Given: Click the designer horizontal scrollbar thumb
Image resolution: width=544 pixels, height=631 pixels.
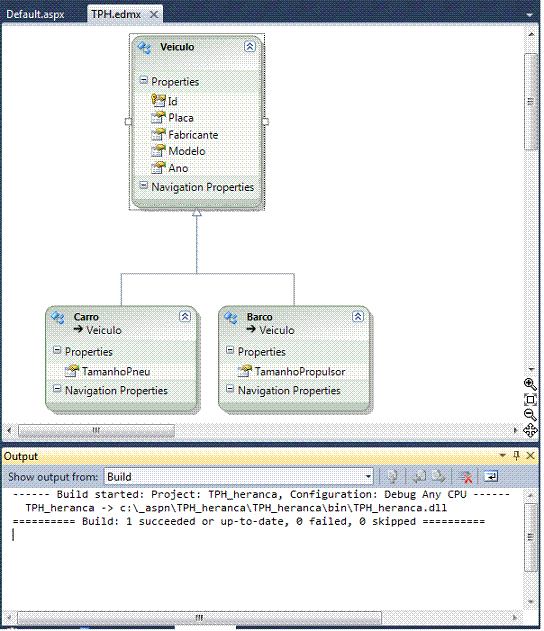Looking at the screenshot, I should (97, 430).
